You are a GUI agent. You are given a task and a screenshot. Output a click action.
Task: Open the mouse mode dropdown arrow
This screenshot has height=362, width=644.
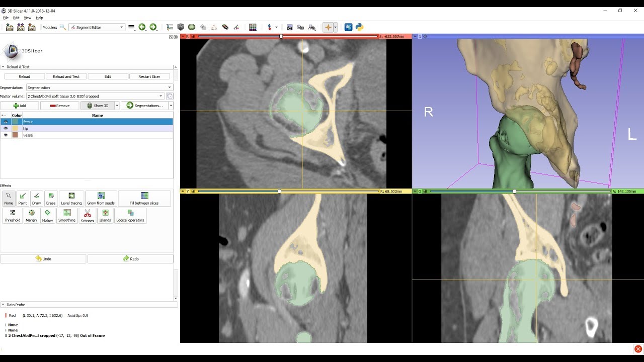[276, 27]
